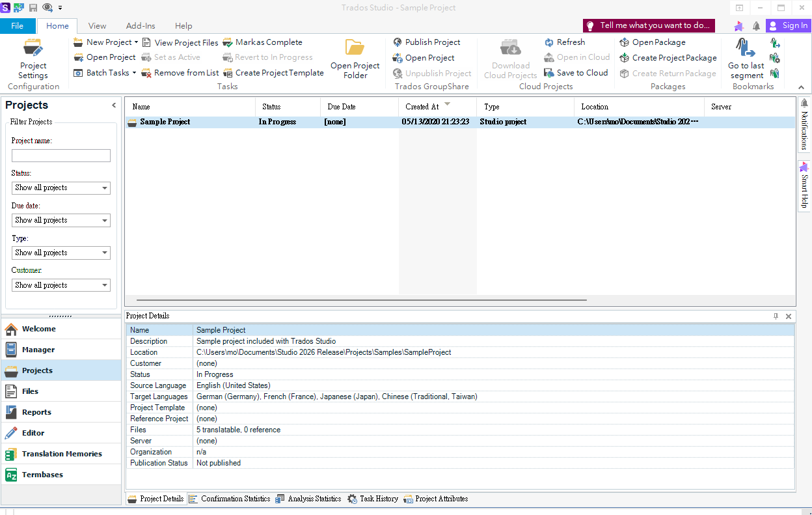The height and width of the screenshot is (515, 812).
Task: Go to the Welcome view
Action: point(61,329)
